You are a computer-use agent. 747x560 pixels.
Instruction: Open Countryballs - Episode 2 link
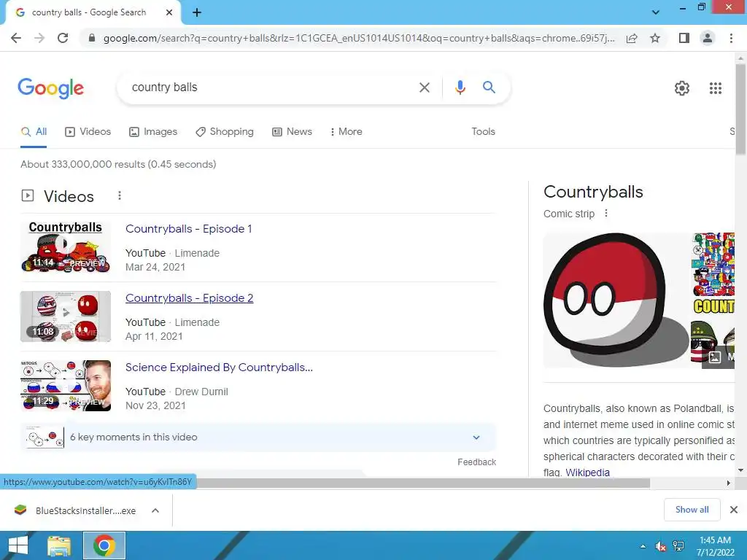click(189, 298)
